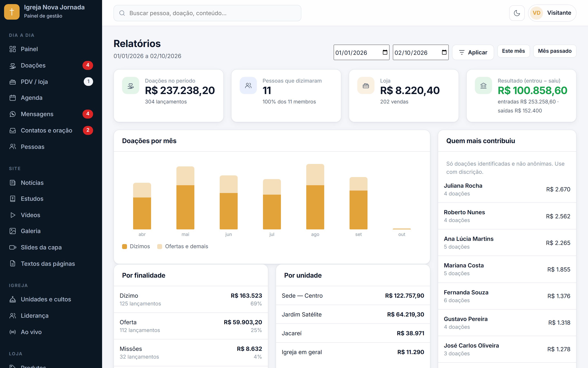Click the Galeria image icon
This screenshot has width=588, height=368.
(x=13, y=231)
